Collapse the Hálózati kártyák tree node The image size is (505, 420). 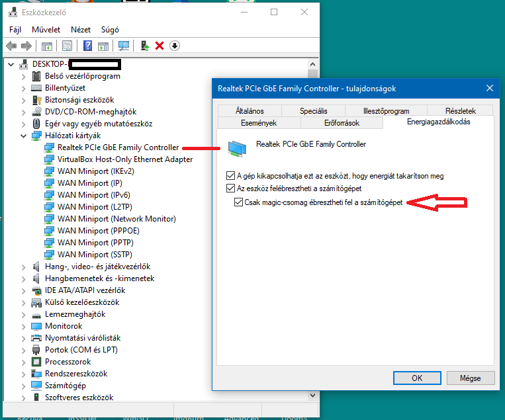23,136
